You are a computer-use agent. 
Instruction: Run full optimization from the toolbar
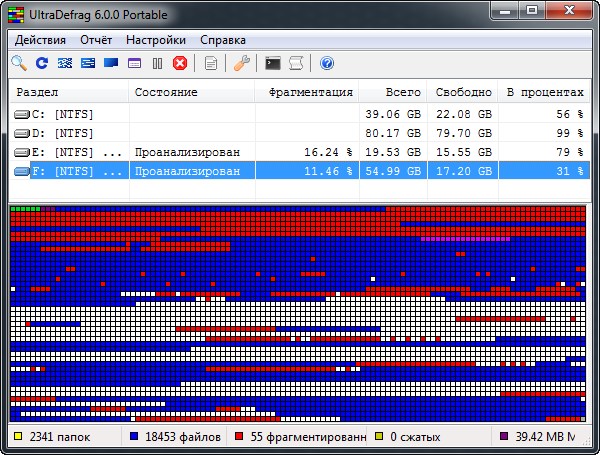(x=111, y=63)
